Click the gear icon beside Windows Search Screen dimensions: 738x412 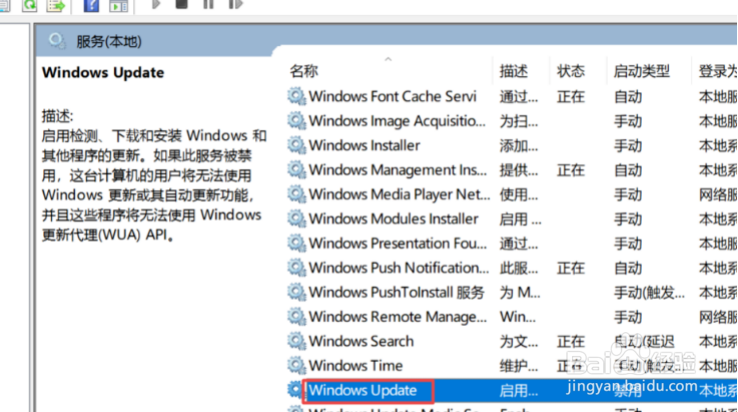297,341
